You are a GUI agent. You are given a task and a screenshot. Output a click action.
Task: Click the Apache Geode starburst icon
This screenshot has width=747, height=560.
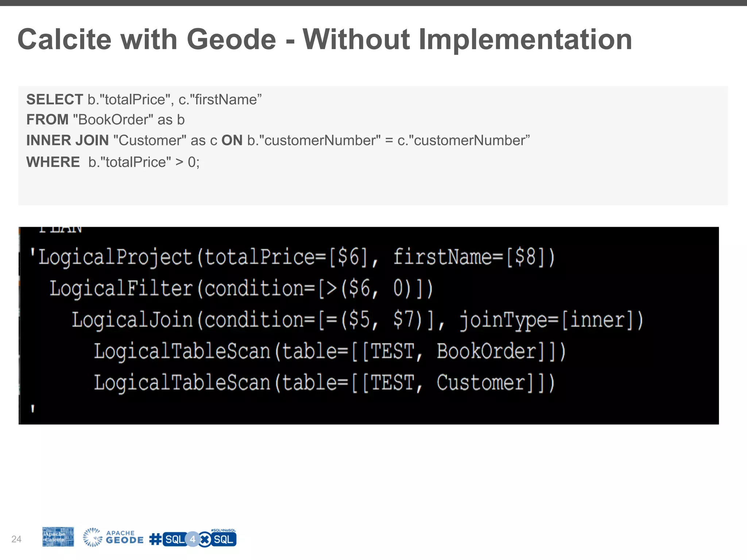(x=92, y=537)
